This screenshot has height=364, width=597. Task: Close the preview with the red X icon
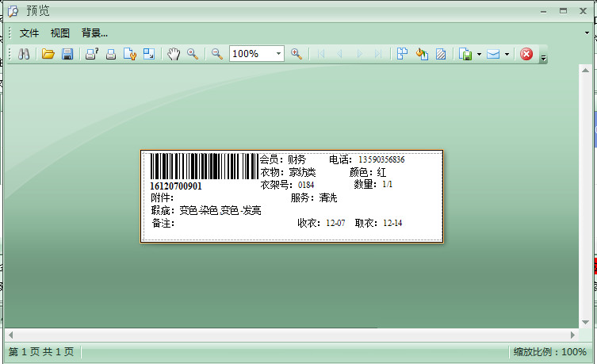526,54
